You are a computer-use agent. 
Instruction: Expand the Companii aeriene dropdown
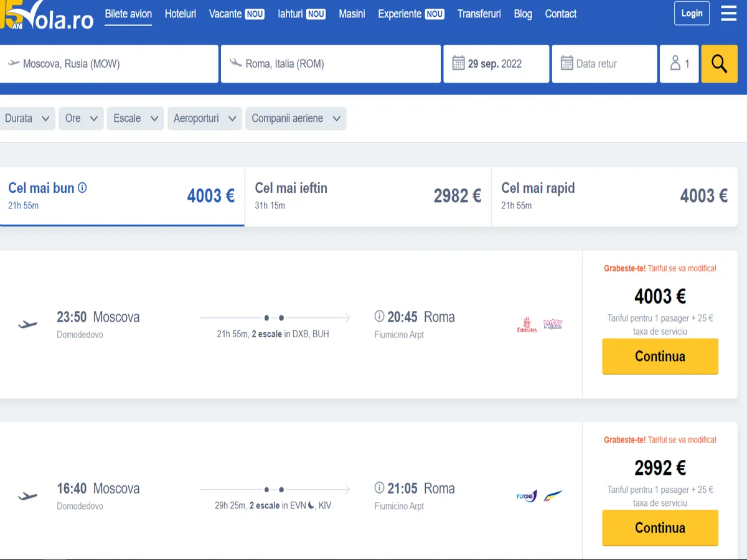pyautogui.click(x=296, y=118)
